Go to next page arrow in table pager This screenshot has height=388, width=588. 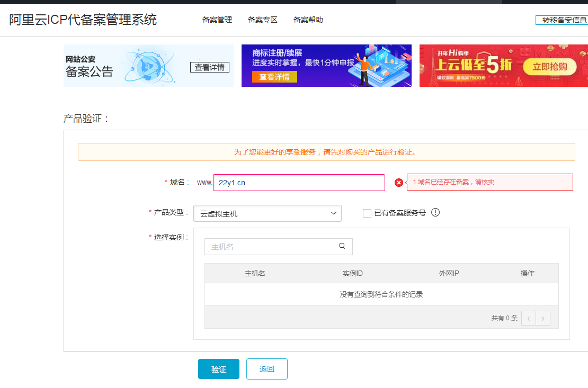click(543, 318)
